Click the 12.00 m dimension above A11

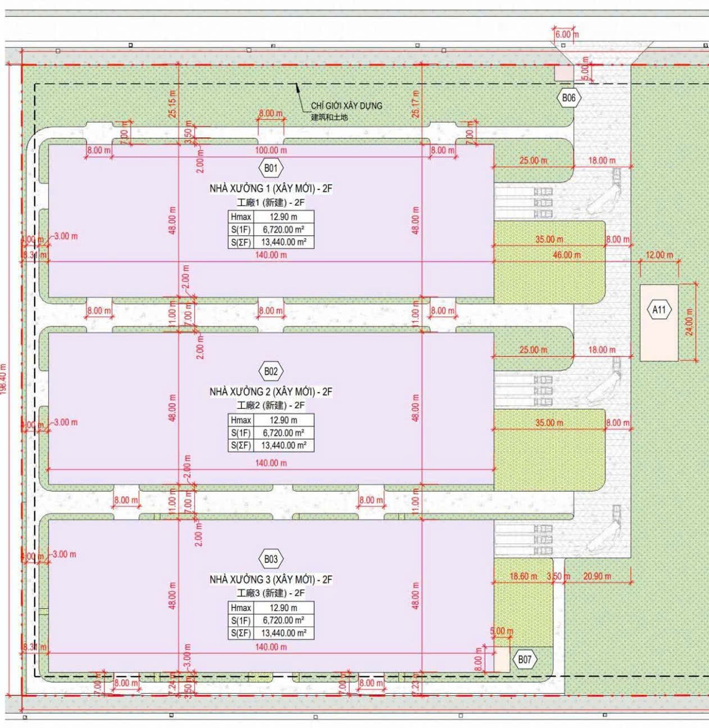pos(658,255)
